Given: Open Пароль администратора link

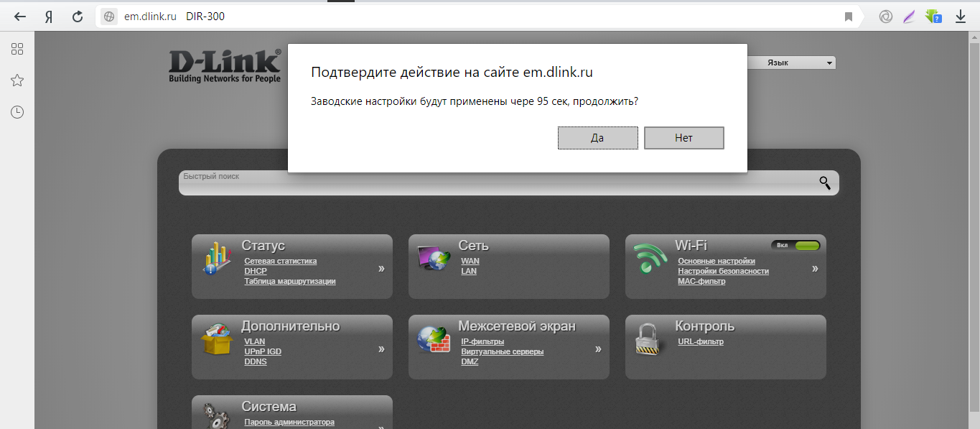Looking at the screenshot, I should 289,423.
